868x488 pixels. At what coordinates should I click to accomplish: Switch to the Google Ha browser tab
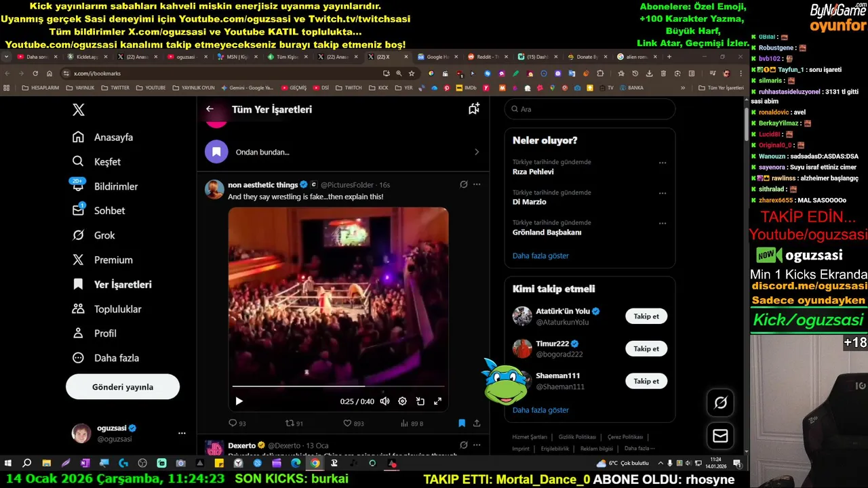[x=439, y=57]
